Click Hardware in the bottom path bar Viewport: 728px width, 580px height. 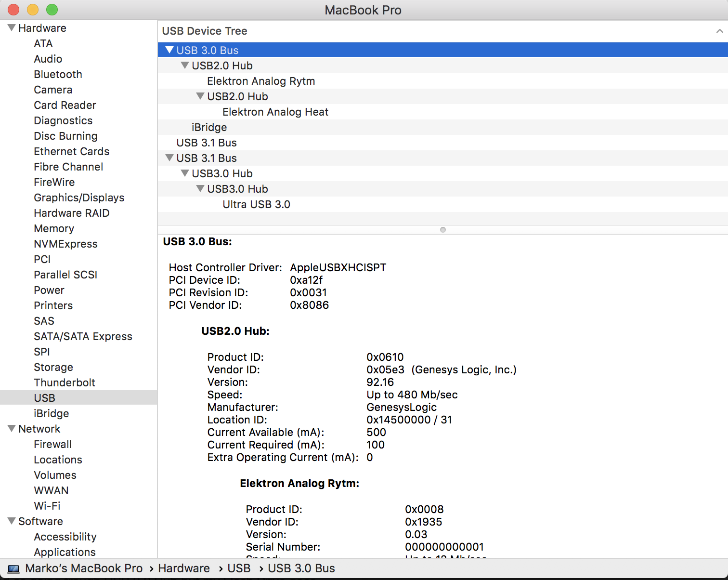pyautogui.click(x=184, y=568)
